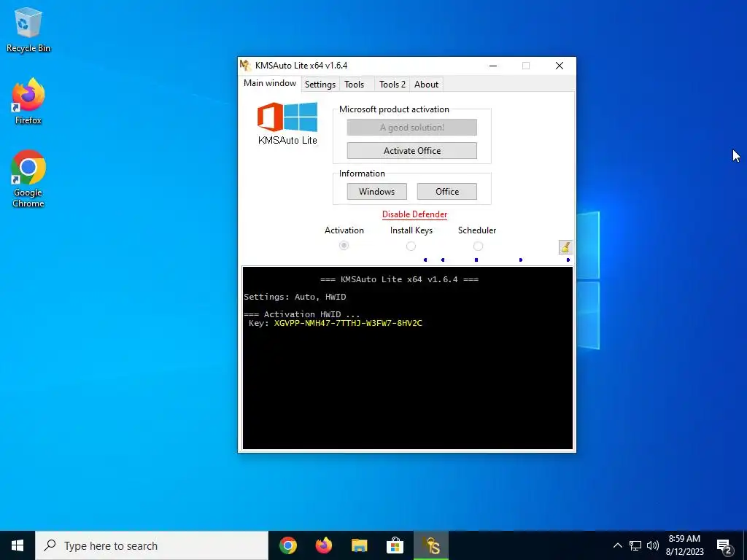
Task: Open the Tools 2 tab
Action: [x=392, y=85]
